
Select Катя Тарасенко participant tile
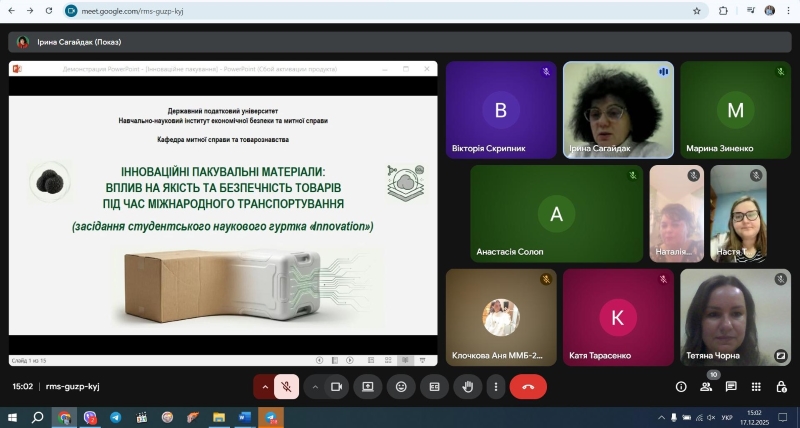pos(618,317)
